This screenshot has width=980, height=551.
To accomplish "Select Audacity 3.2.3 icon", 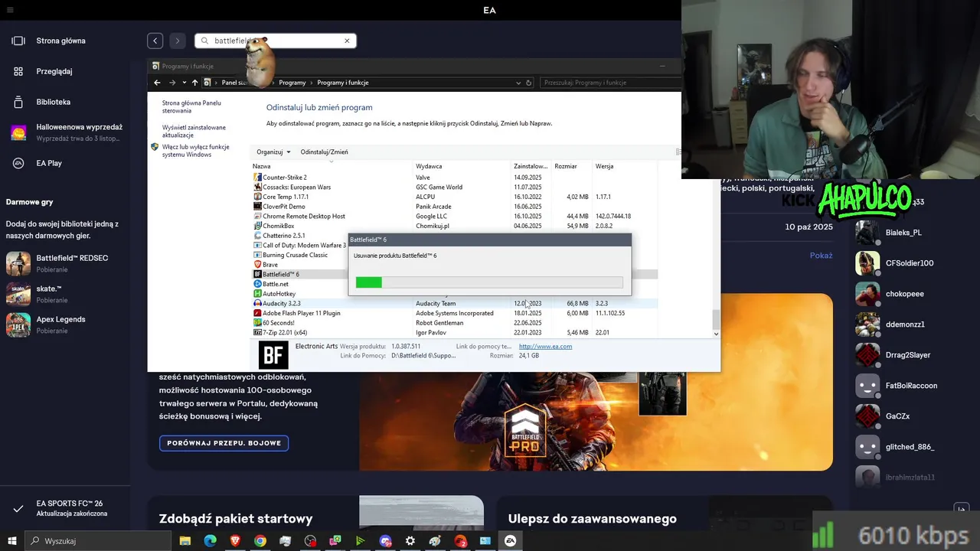I will tap(257, 304).
